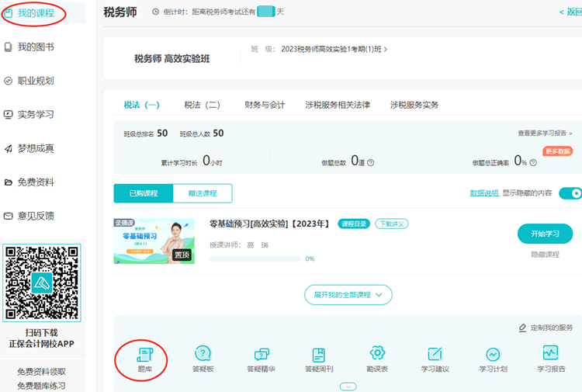Click the 我的图书 book icon
The image size is (582, 392).
pos(9,47)
